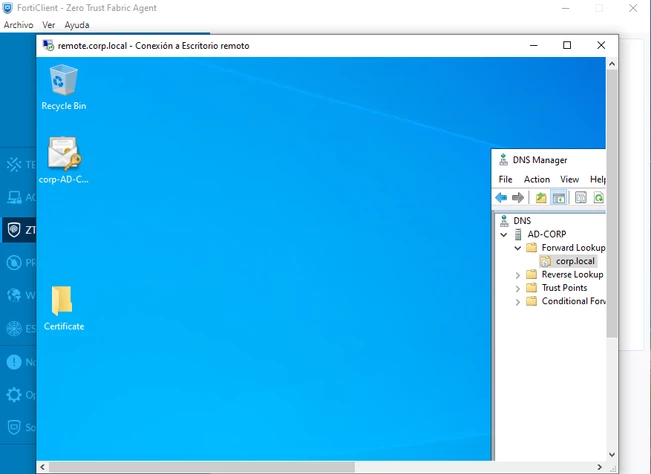651x474 pixels.
Task: Click the horizontal scrollbar thumb of remote window
Action: pyautogui.click(x=202, y=467)
